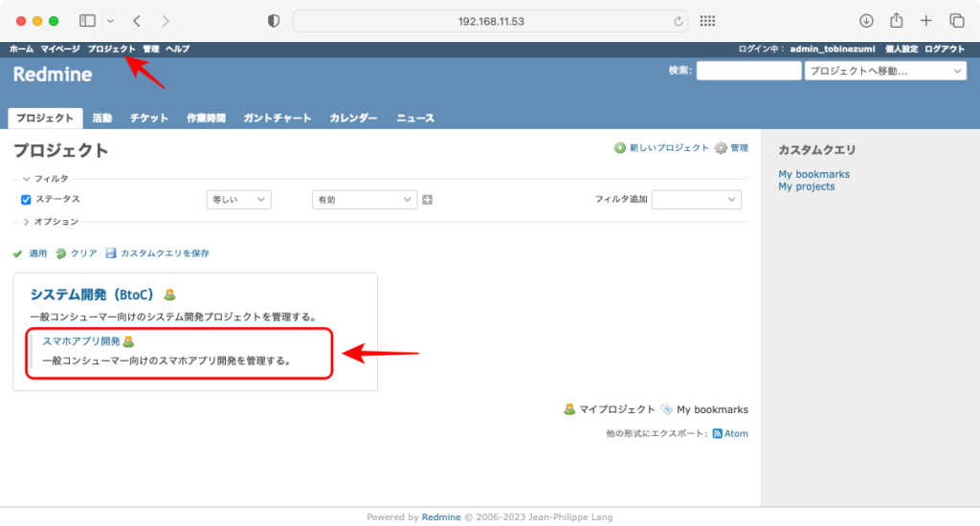Reload the page with the refresh icon

tap(679, 21)
